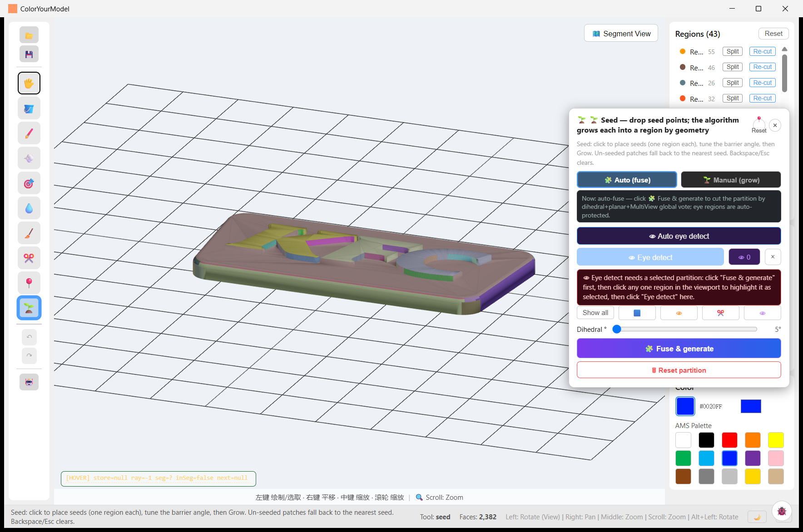Select the broom brush tool
803x532 pixels.
click(x=29, y=233)
